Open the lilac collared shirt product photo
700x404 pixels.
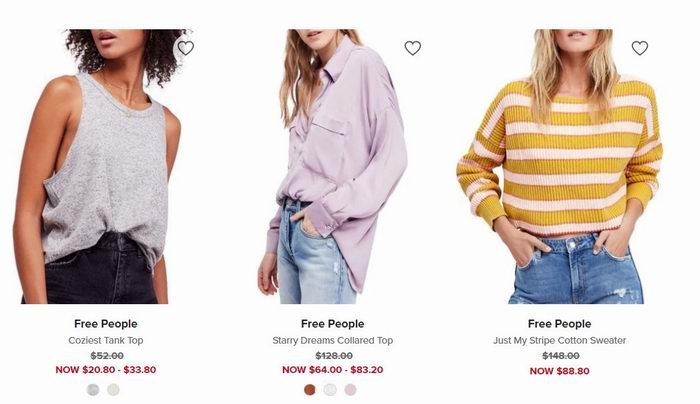(333, 167)
